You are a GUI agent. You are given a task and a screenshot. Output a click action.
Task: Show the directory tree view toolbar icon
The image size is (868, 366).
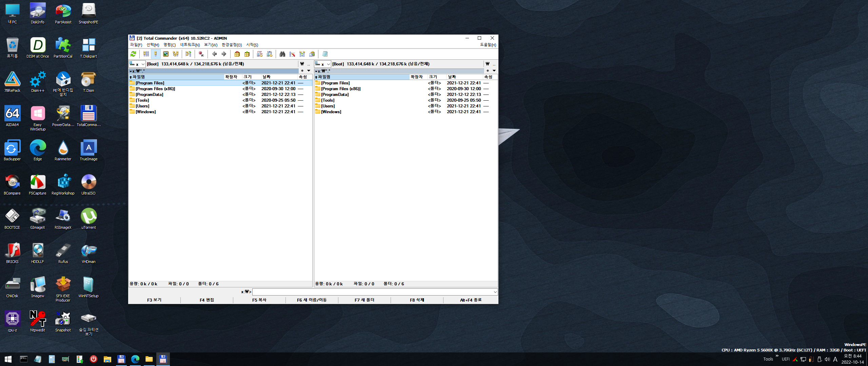point(176,54)
